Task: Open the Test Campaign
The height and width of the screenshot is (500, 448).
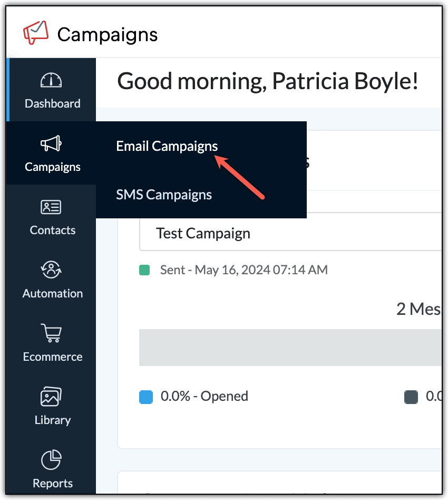Action: (203, 233)
